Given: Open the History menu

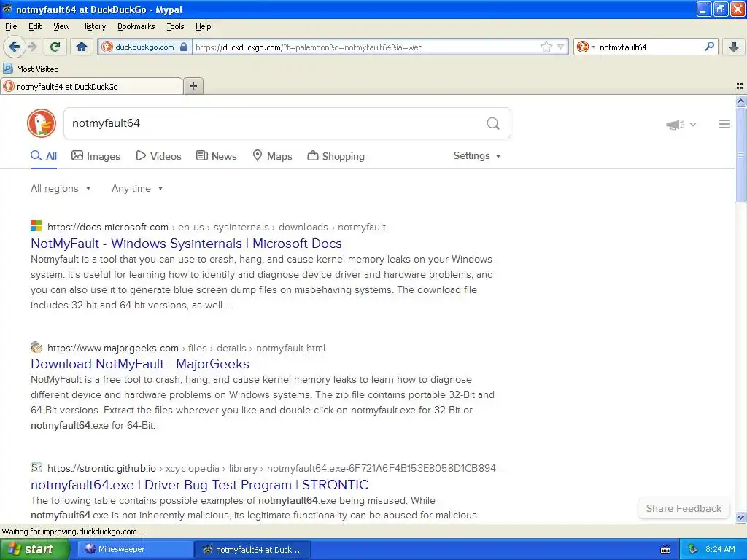Looking at the screenshot, I should [x=93, y=26].
